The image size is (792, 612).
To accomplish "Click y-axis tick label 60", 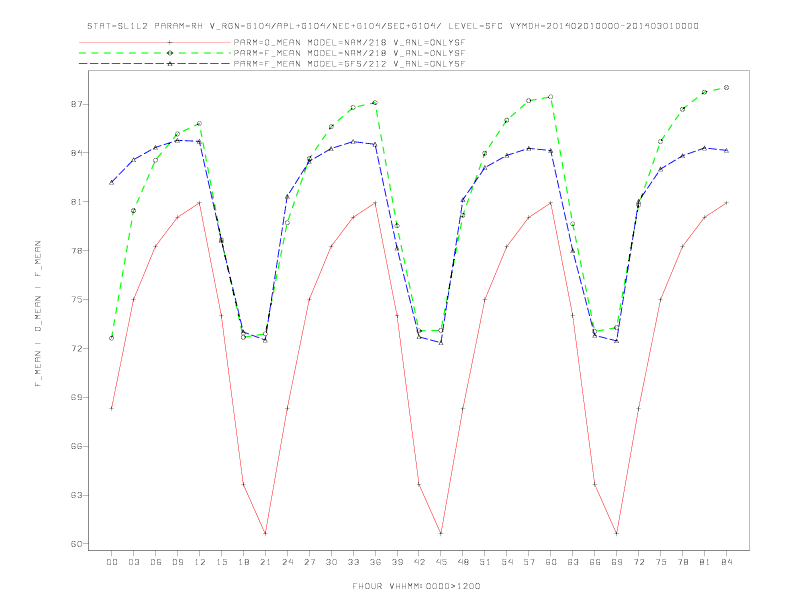I will click(x=76, y=544).
